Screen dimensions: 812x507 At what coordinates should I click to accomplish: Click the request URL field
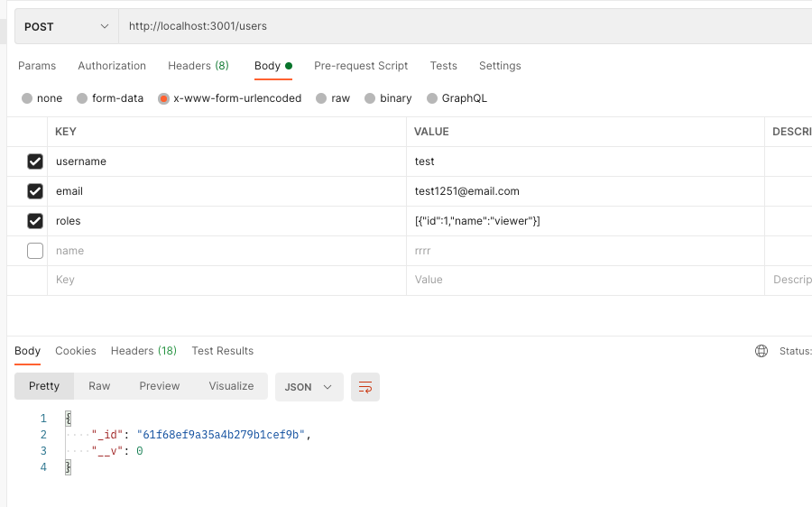[465, 26]
